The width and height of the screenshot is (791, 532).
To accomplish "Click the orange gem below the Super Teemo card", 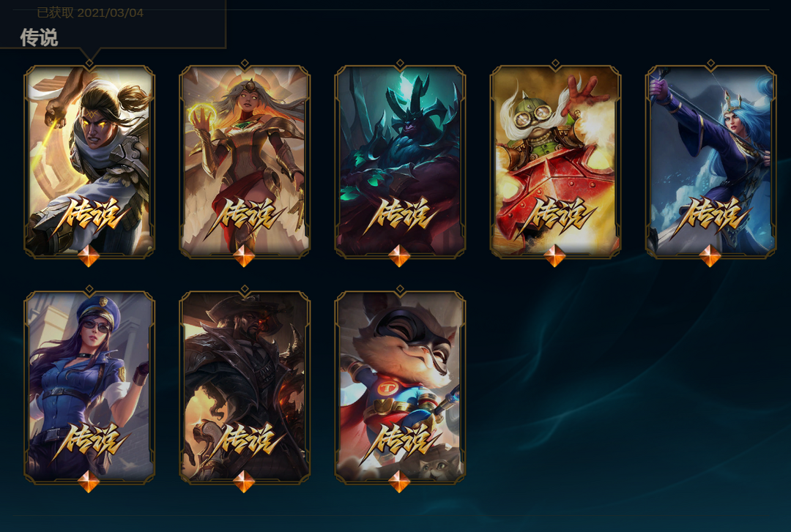I will 400,481.
